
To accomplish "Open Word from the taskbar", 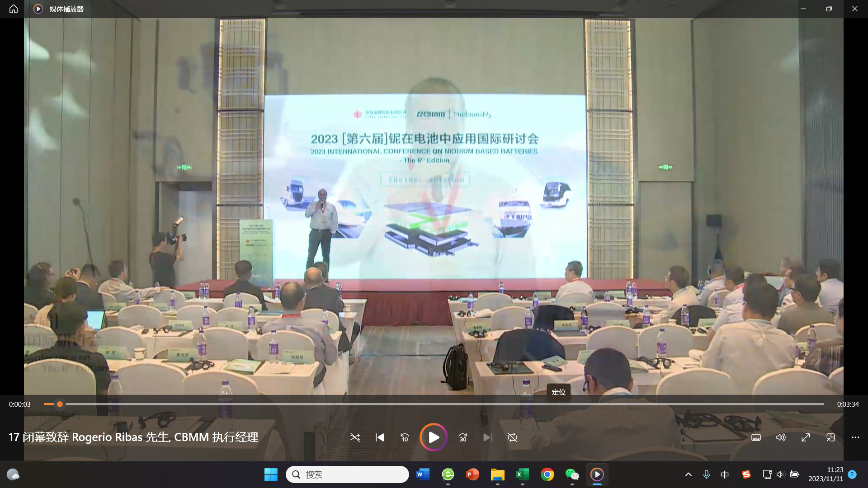I will tap(423, 474).
